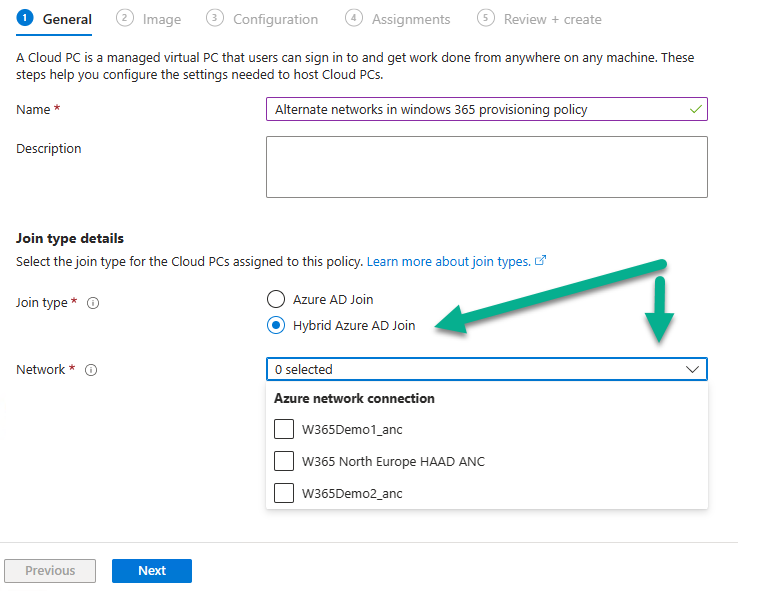The width and height of the screenshot is (772, 591).
Task: Select Hybrid Azure AD Join radio option
Action: point(276,325)
